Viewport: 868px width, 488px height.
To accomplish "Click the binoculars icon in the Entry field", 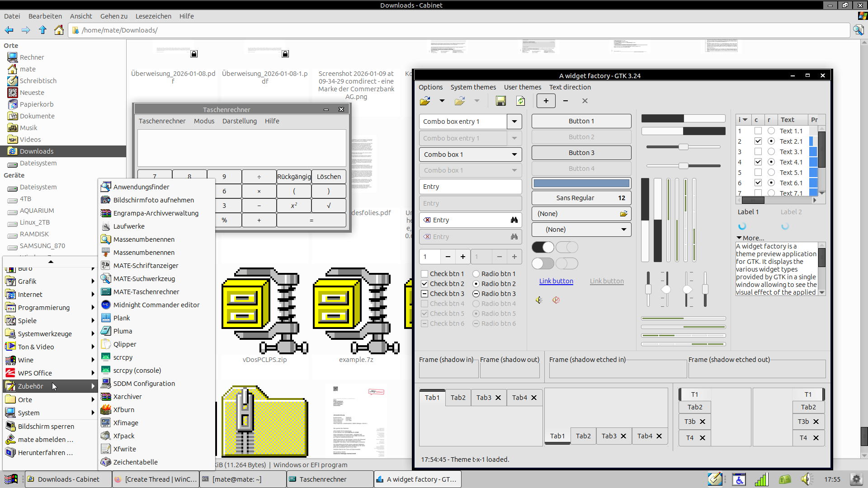I will 514,220.
